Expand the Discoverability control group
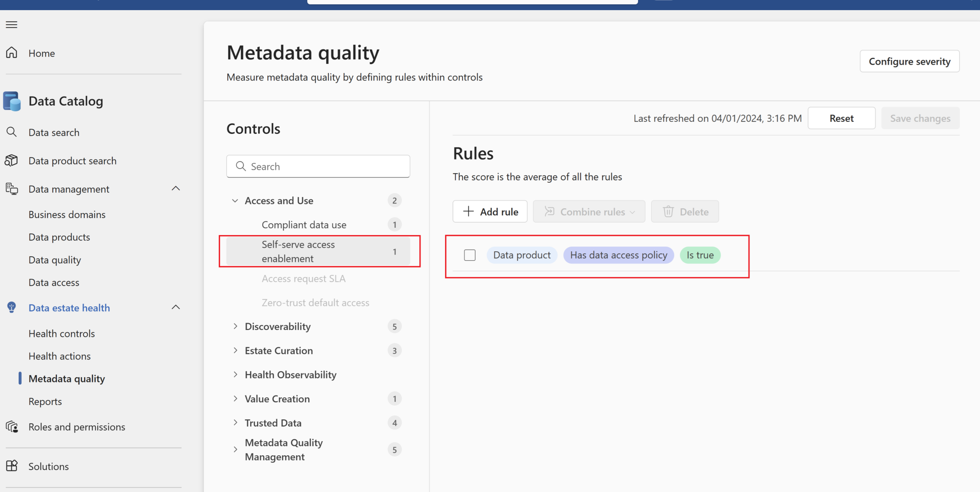Image resolution: width=980 pixels, height=492 pixels. [x=235, y=326]
